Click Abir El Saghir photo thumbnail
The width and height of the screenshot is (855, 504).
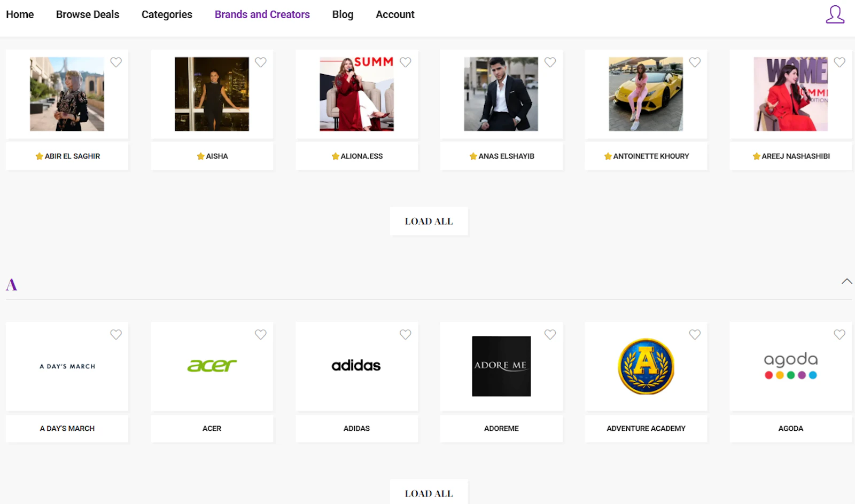(x=67, y=94)
